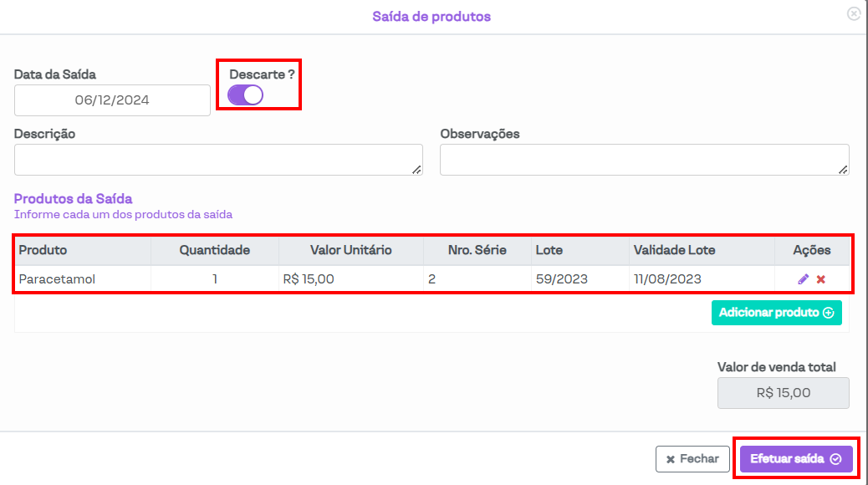Viewport: 868px width, 485px height.
Task: Select the Paracetamol product cell
Action: [58, 279]
